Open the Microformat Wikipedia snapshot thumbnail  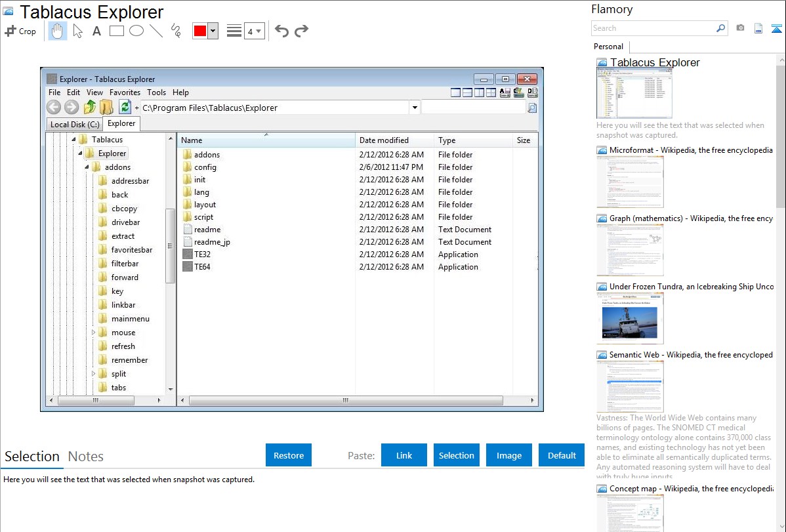630,182
